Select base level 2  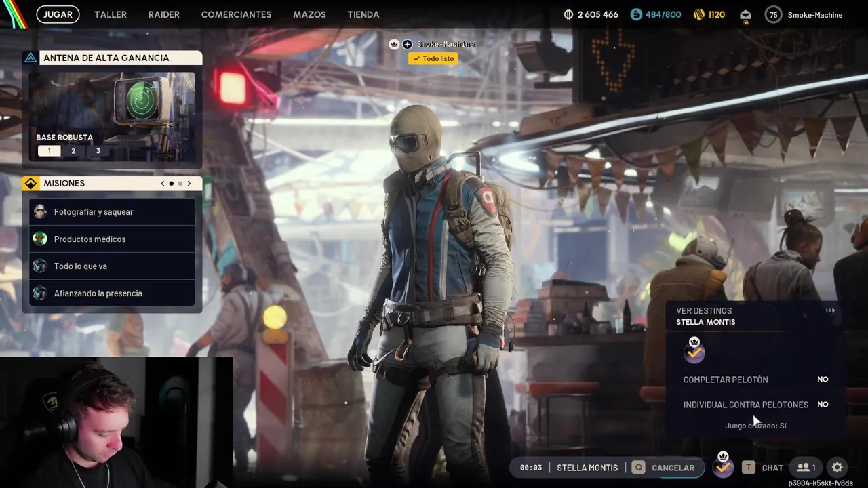click(73, 151)
